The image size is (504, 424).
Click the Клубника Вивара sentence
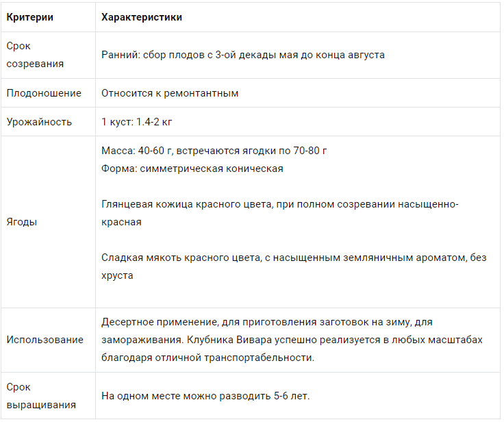point(335,340)
